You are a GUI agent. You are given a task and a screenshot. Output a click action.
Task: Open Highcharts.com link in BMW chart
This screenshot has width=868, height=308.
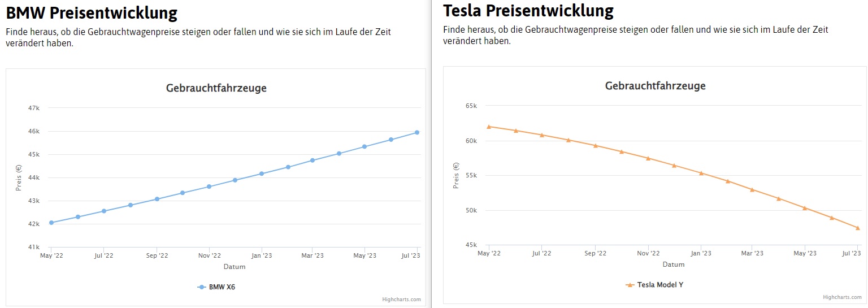401,300
